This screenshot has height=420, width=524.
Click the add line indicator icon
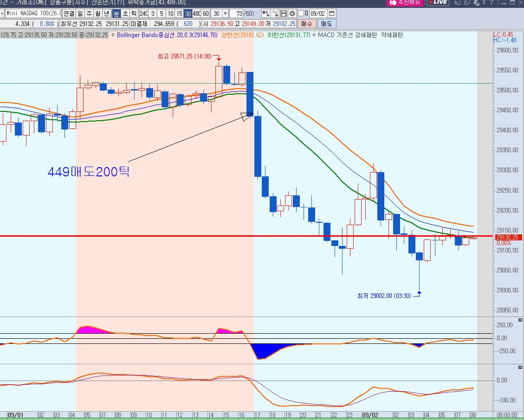point(275,13)
